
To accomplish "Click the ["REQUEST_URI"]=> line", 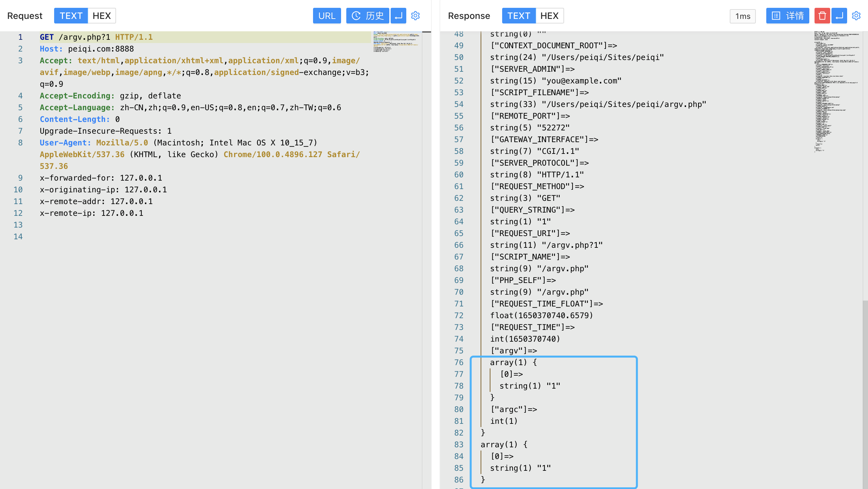I will click(x=530, y=233).
